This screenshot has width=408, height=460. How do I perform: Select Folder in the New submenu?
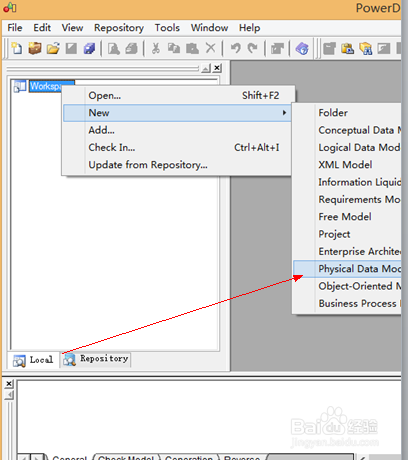(347, 113)
